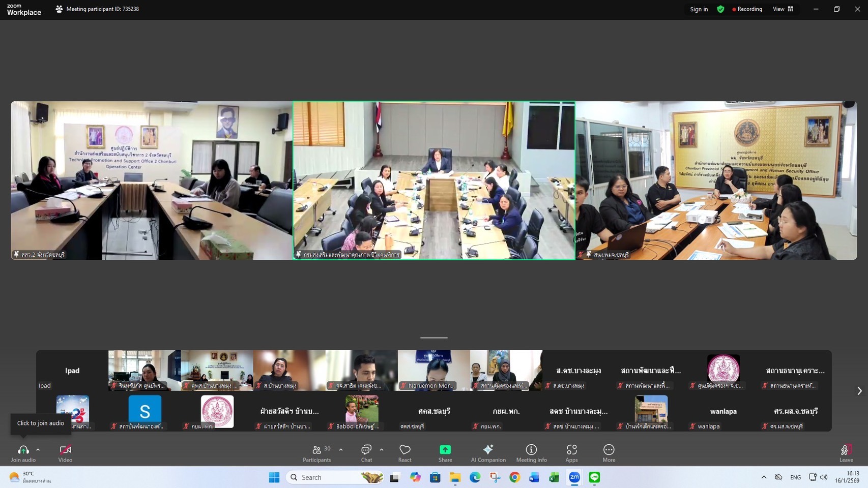Show next page of participant thumbnails
Screen dimensions: 868x488
(x=859, y=391)
